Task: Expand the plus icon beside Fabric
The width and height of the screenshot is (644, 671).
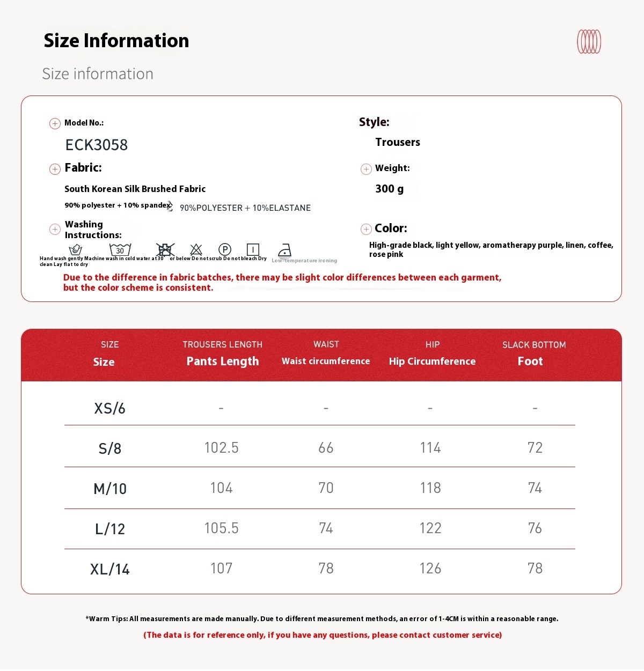Action: coord(55,169)
